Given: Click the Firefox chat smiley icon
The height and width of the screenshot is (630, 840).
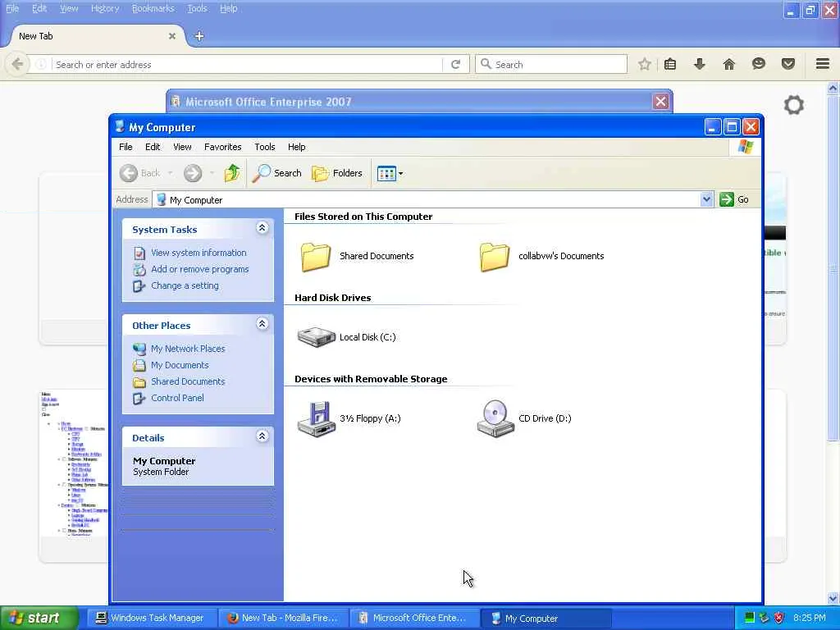Looking at the screenshot, I should pyautogui.click(x=758, y=64).
